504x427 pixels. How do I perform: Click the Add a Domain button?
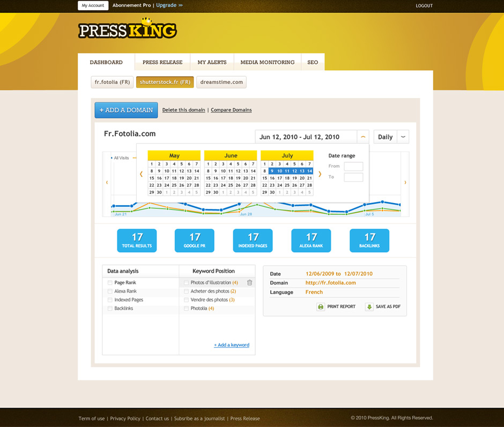point(126,110)
